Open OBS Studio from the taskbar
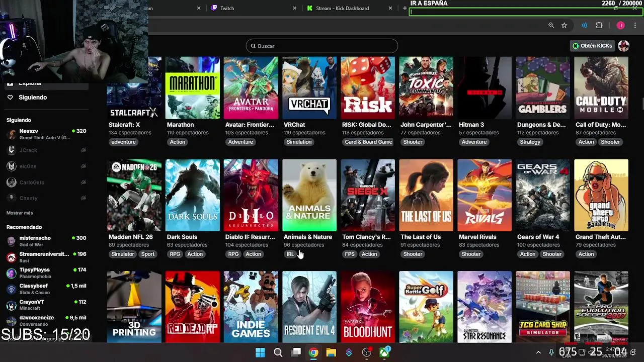644x362 pixels. 367,352
